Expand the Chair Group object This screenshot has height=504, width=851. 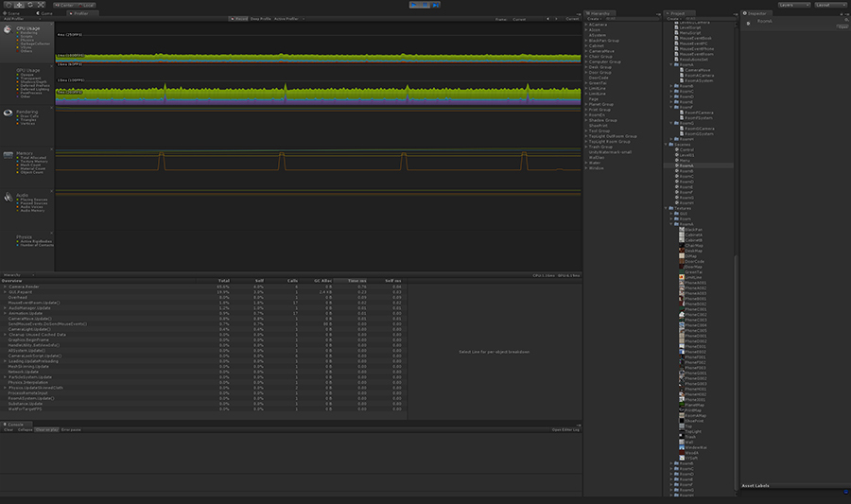click(586, 57)
